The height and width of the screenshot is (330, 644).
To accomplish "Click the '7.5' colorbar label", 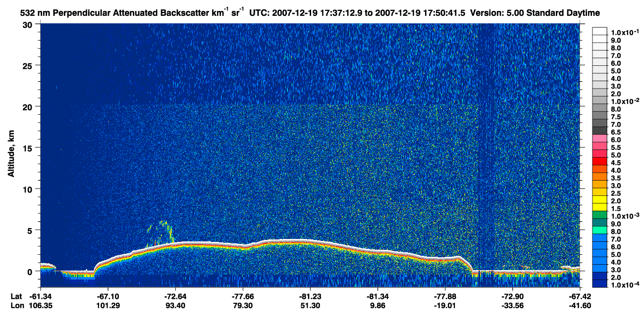I will coord(615,117).
